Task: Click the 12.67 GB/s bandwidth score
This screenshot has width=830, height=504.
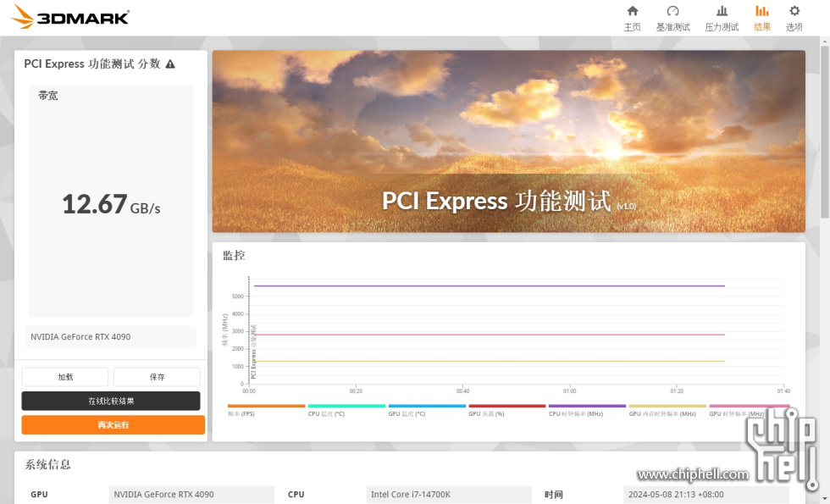Action: [111, 204]
